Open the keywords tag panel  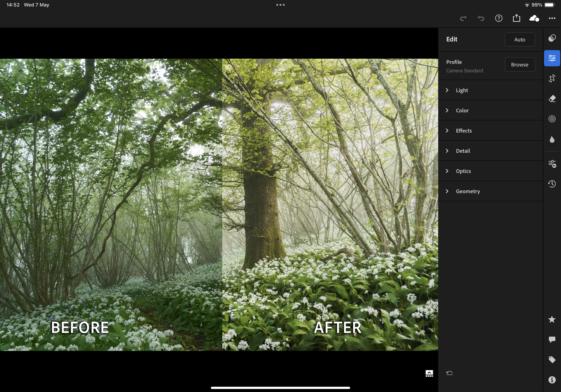tap(552, 359)
